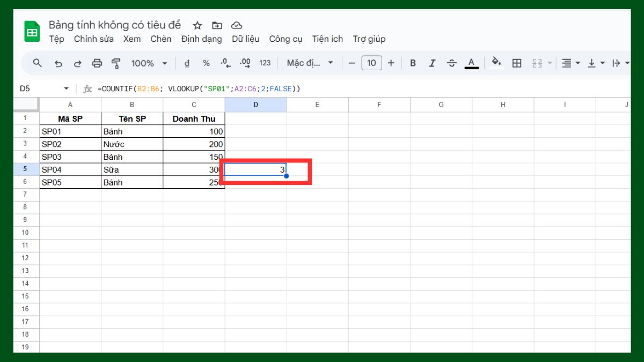
Task: Decrease font size with minus button
Action: pyautogui.click(x=352, y=63)
